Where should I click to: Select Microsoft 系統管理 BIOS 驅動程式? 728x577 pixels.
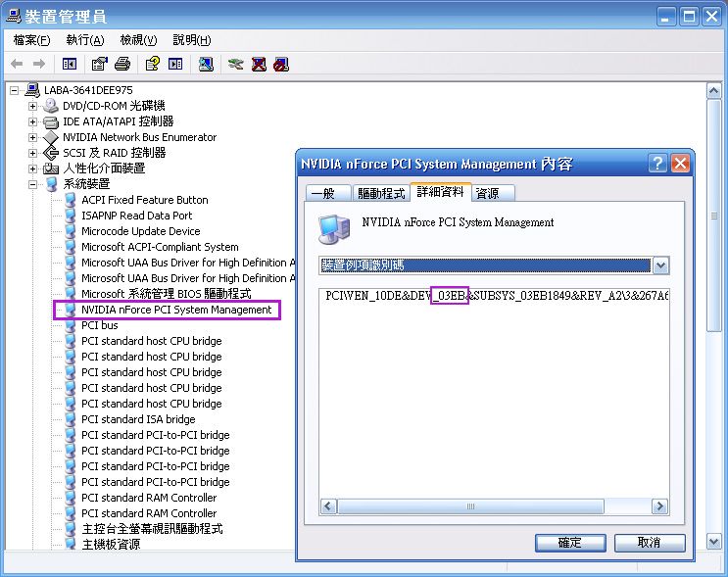coord(167,294)
